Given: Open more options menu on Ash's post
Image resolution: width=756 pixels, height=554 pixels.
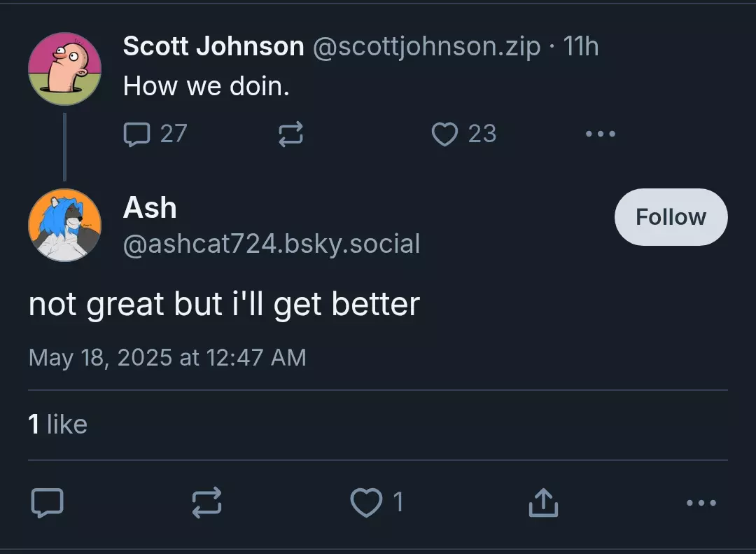Looking at the screenshot, I should click(x=701, y=503).
